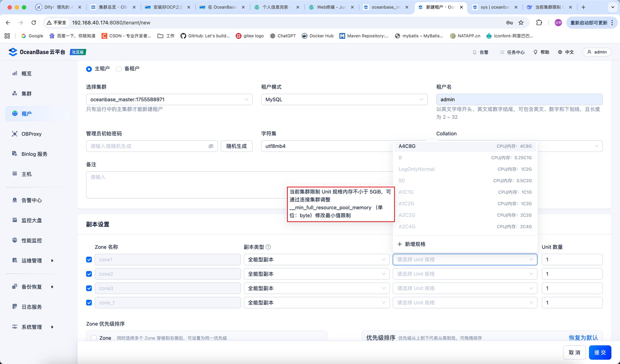Tick the Zone priority checkbox
Viewport: 620px width, 364px height.
pos(94,338)
